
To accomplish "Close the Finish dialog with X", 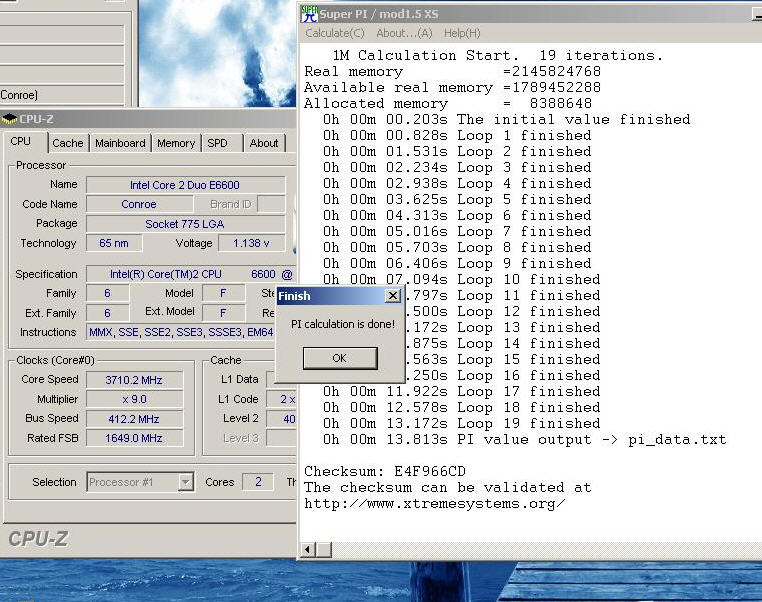I will pyautogui.click(x=392, y=296).
